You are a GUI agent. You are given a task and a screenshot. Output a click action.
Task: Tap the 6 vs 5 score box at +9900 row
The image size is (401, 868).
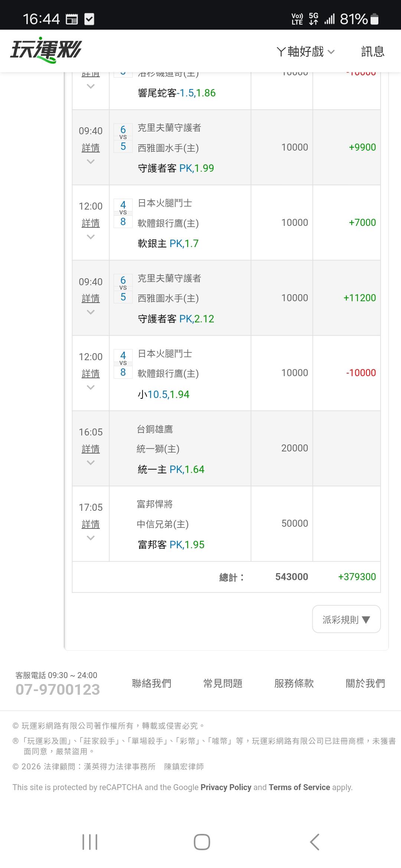click(123, 138)
